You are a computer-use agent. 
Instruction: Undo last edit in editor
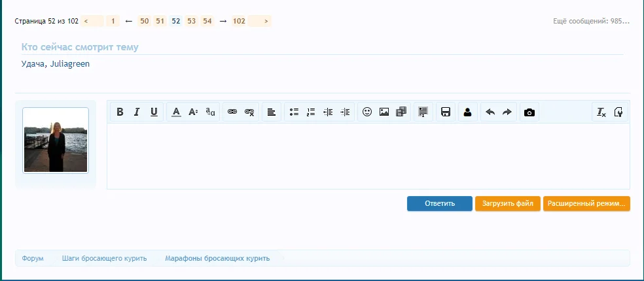[490, 112]
